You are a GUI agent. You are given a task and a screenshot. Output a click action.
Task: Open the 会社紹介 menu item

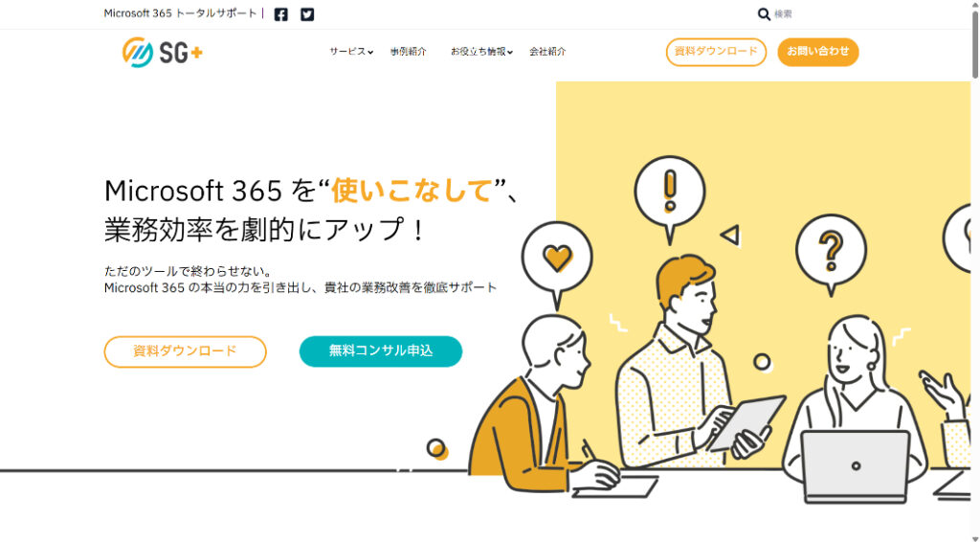(547, 52)
